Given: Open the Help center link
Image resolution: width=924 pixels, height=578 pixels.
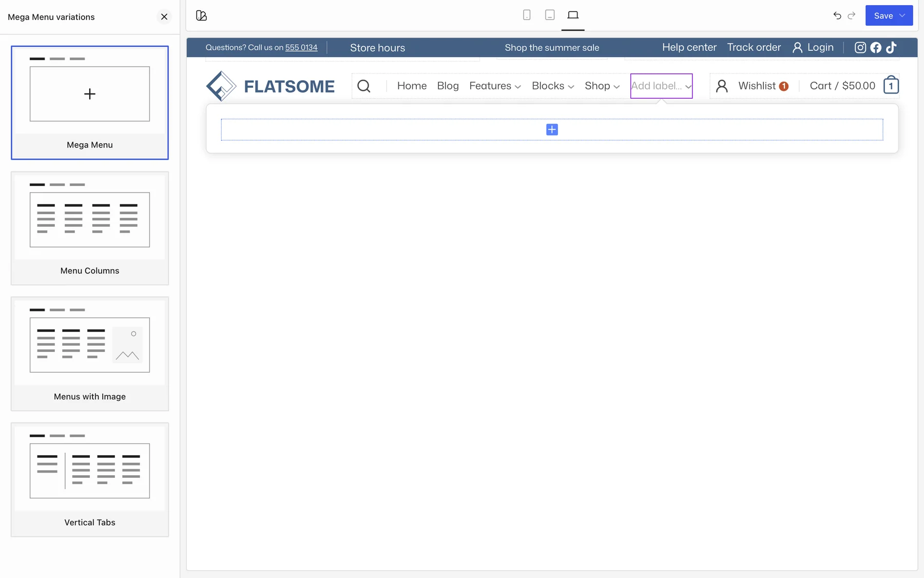Looking at the screenshot, I should (689, 47).
